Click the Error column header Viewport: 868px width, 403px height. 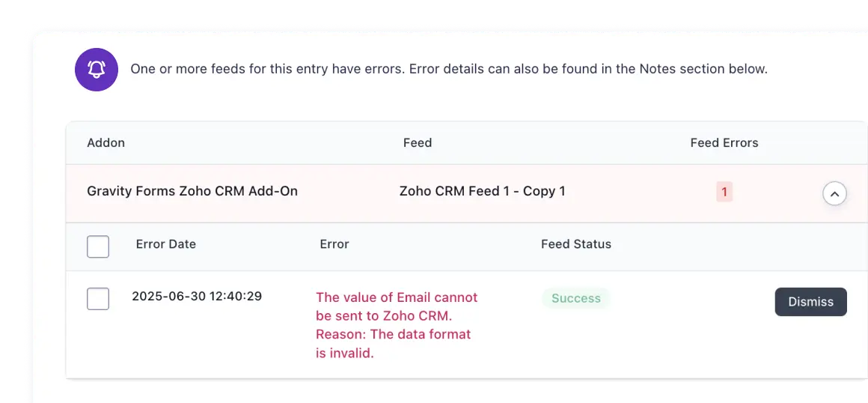(x=334, y=244)
